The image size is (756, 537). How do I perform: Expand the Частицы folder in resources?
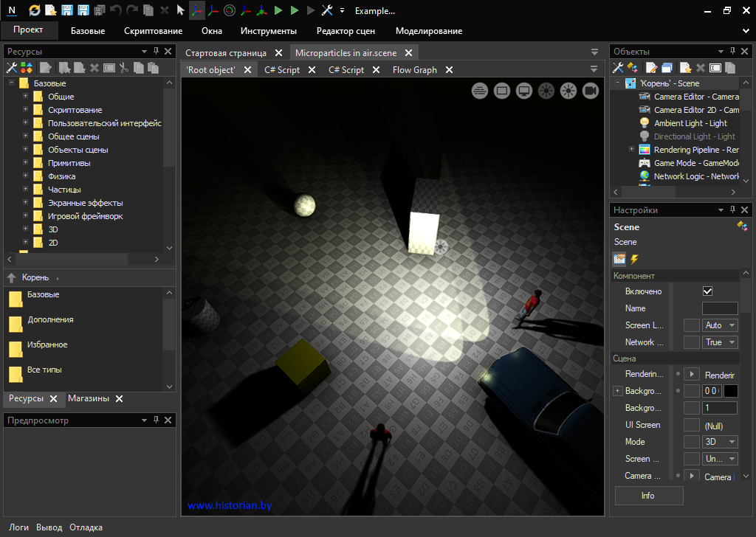tap(25, 190)
